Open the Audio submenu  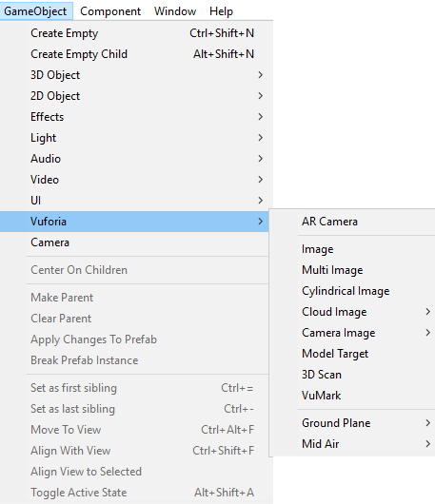coord(134,159)
